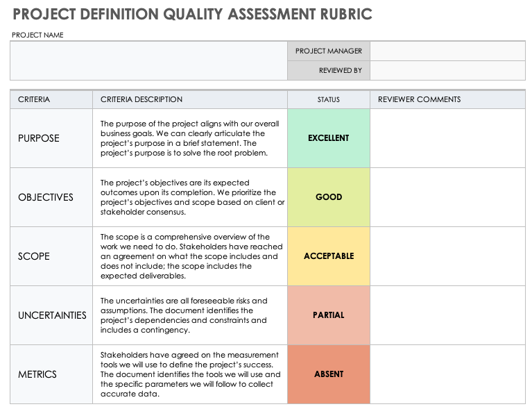Select the STATUS column header

click(329, 99)
